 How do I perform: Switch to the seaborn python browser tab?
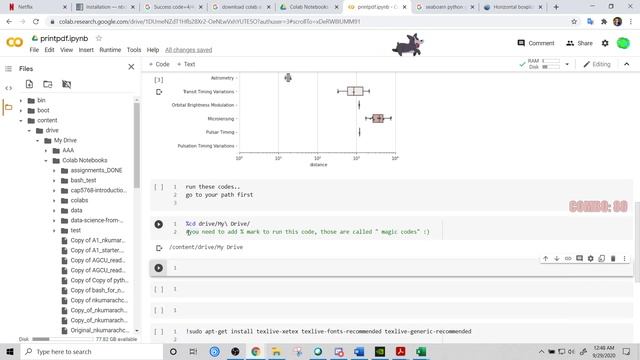point(444,7)
